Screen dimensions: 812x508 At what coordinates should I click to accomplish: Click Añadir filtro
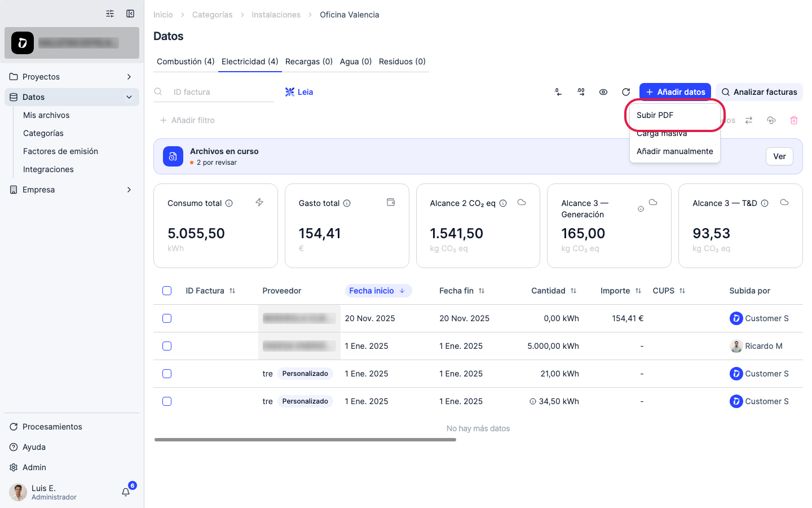(187, 120)
